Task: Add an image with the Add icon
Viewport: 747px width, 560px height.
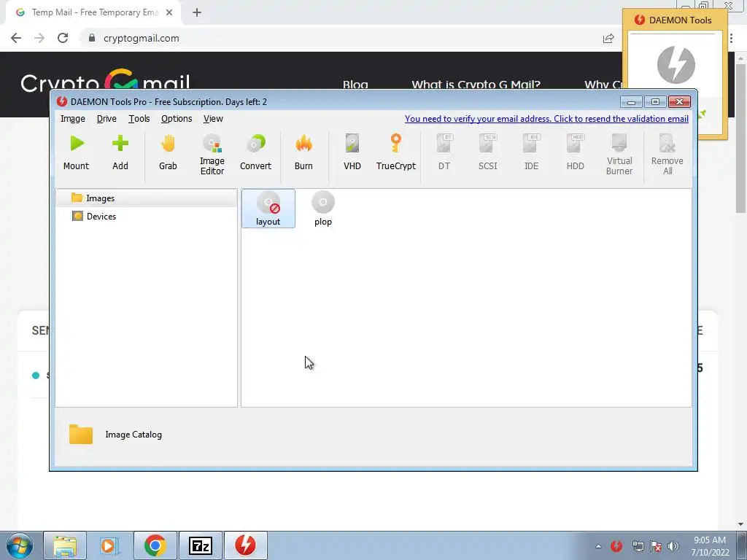Action: pyautogui.click(x=120, y=152)
